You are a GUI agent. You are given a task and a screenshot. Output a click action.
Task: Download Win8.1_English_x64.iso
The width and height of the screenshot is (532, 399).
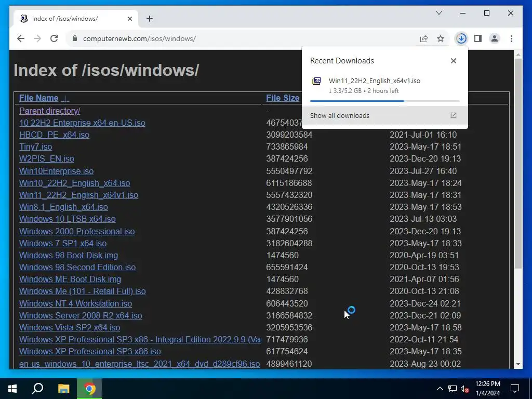click(63, 207)
